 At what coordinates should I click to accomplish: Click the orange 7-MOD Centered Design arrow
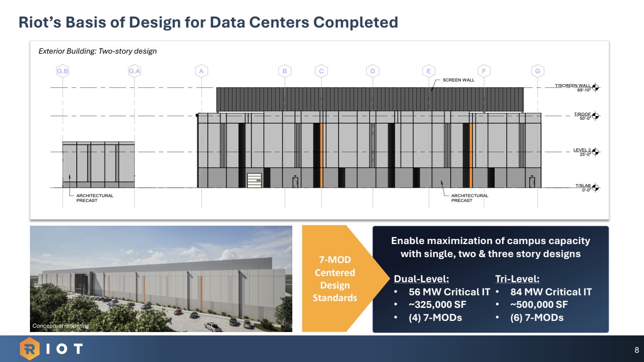tap(335, 279)
